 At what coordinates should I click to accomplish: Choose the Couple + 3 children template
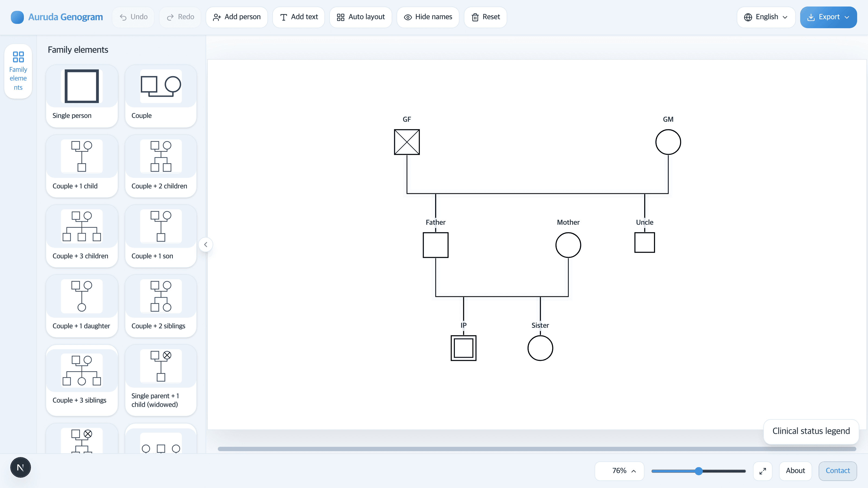click(x=82, y=236)
